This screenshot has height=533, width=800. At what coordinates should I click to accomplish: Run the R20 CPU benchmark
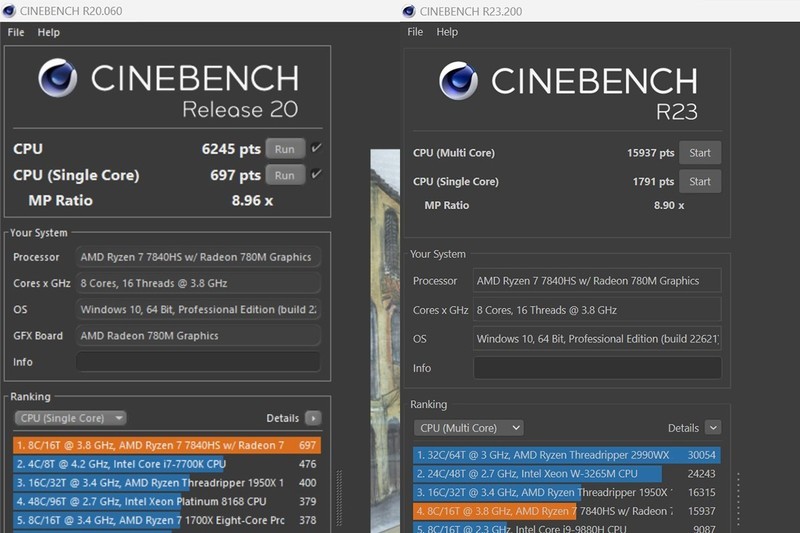click(284, 149)
